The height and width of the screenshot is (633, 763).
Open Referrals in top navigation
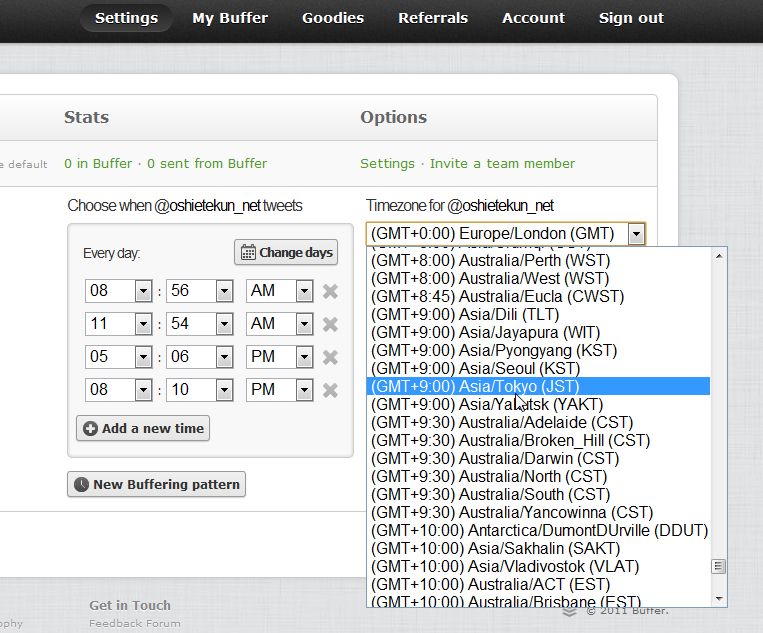click(x=433, y=18)
